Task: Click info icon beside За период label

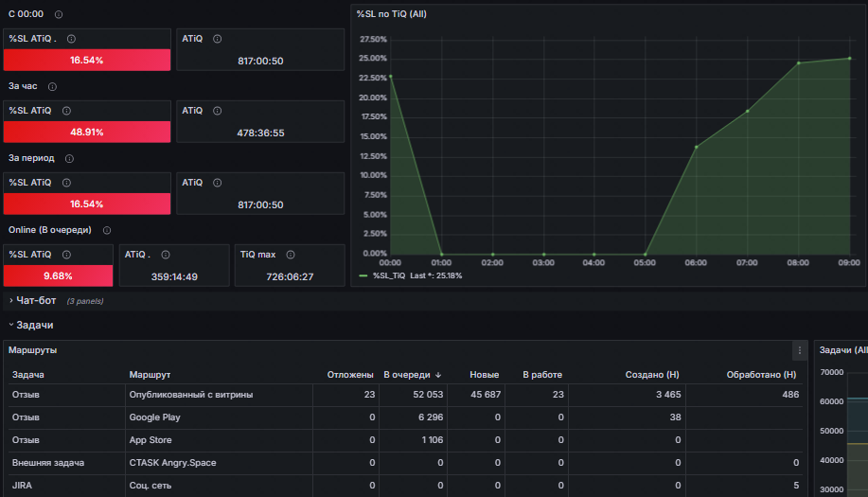Action: pyautogui.click(x=69, y=158)
